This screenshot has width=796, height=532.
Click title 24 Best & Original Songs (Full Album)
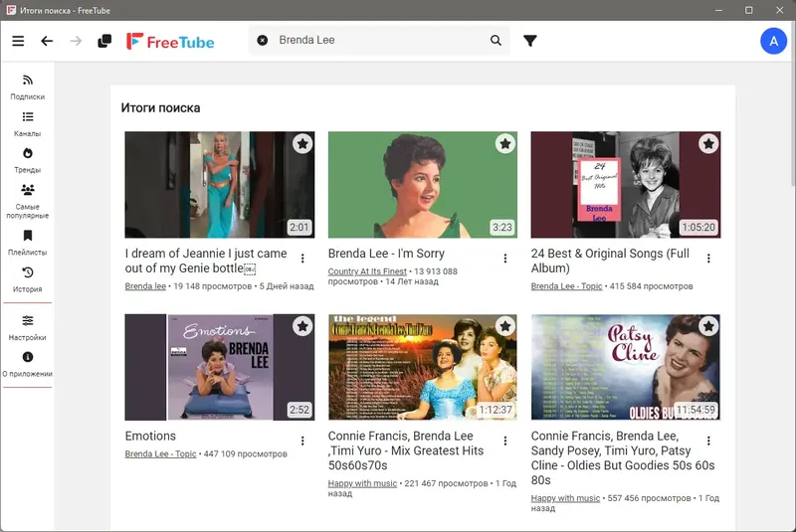click(610, 261)
